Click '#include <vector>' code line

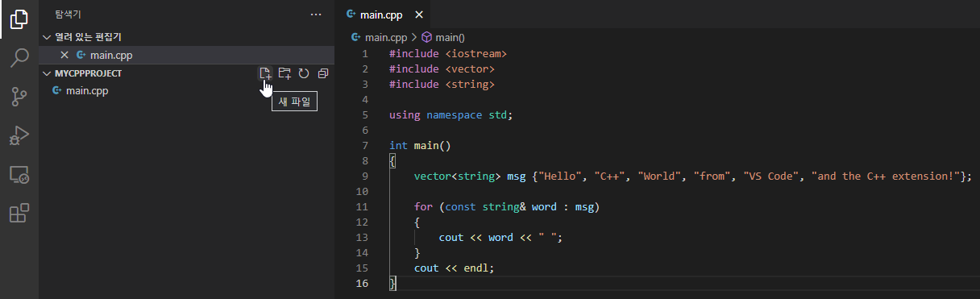442,69
